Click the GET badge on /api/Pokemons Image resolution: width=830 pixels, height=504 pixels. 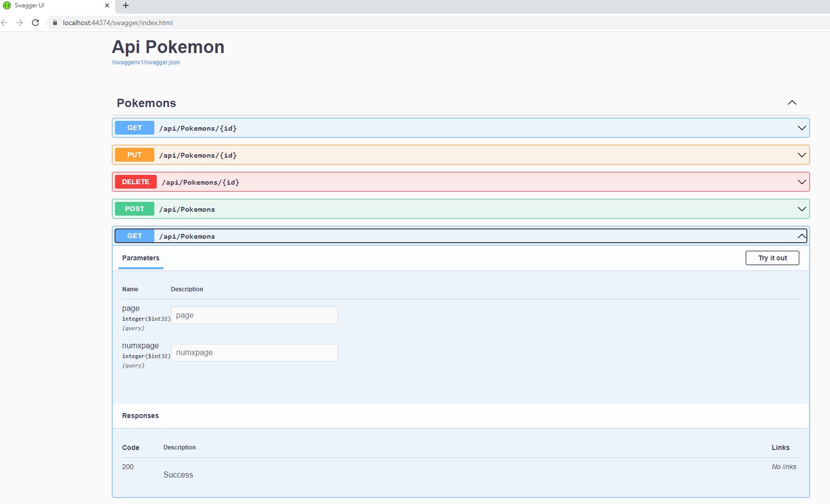[134, 236]
